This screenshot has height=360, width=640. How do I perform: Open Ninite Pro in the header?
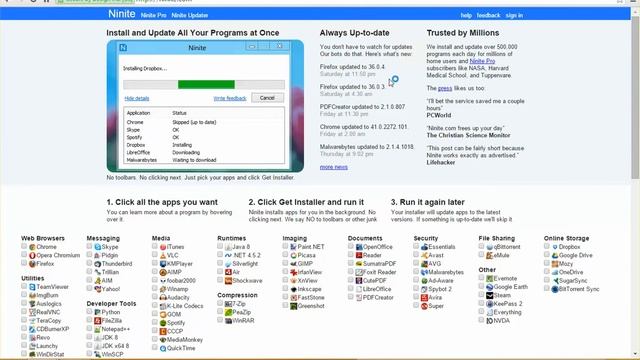click(x=153, y=15)
